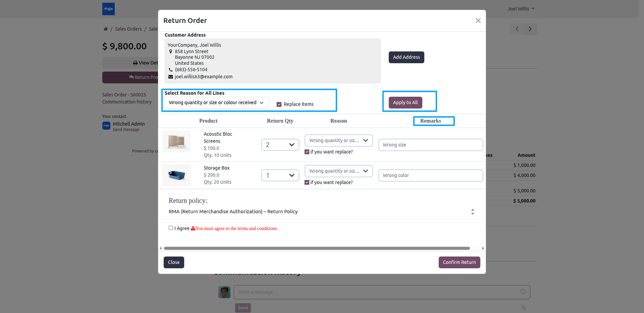Screen dimensions: 644x313
Task: Click the emoji icon in message box
Action: 523,292
